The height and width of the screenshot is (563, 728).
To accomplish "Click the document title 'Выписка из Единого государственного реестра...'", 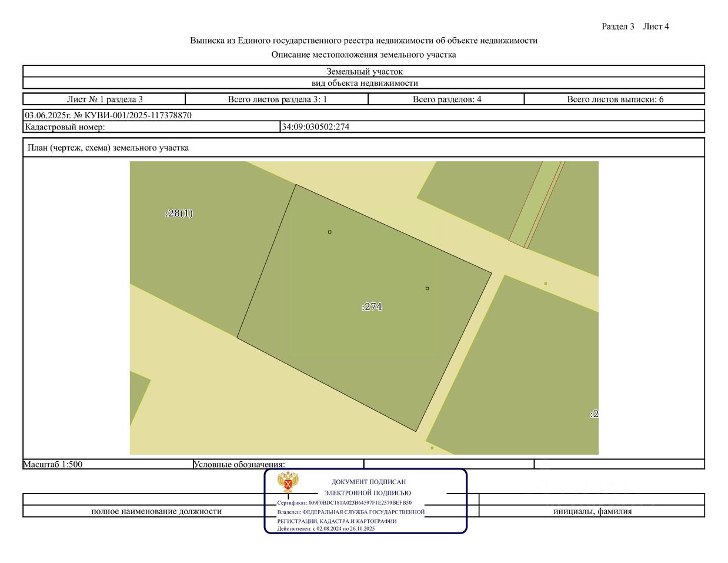I will tap(363, 41).
